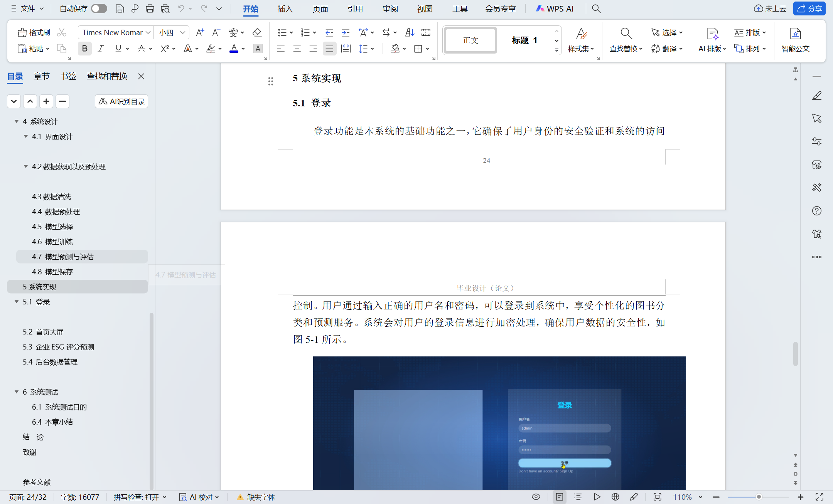The height and width of the screenshot is (504, 833).
Task: Open the line spacing dropdown
Action: point(372,49)
